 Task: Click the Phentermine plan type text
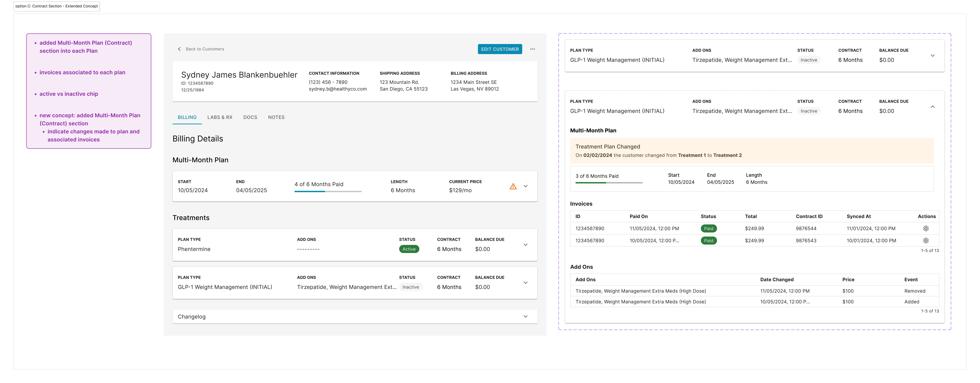(x=194, y=249)
